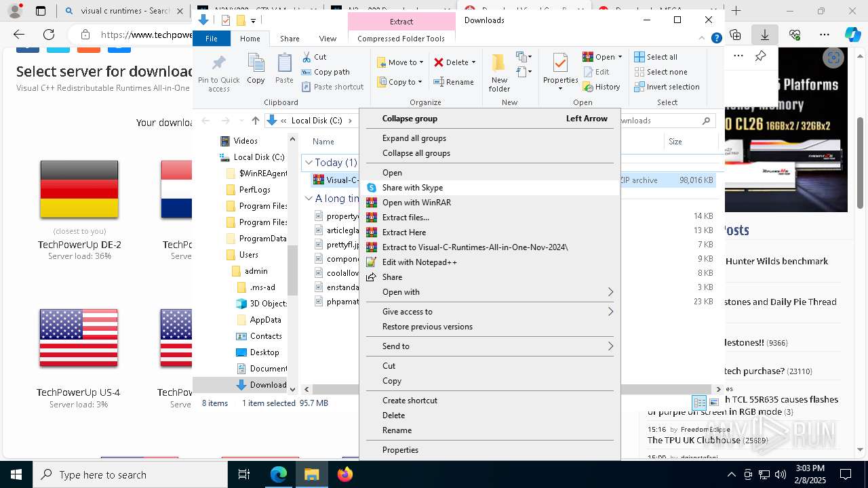
Task: Switch to details view button
Action: [699, 403]
